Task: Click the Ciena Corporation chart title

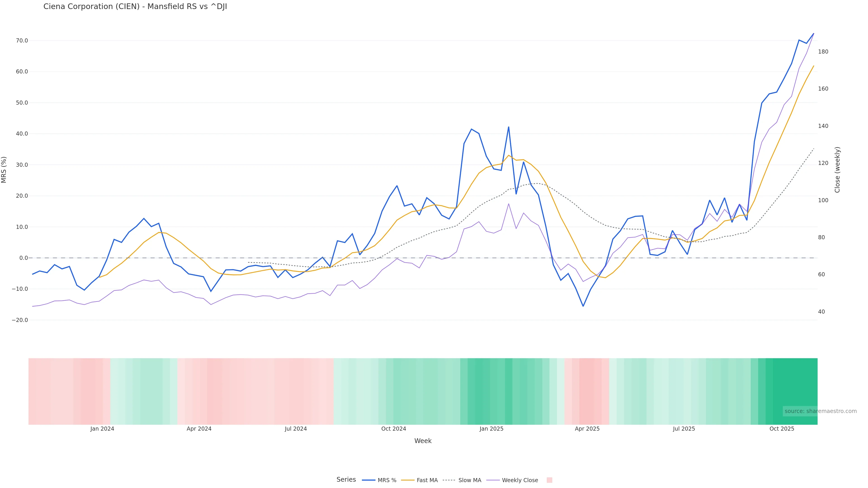Action: pos(135,7)
